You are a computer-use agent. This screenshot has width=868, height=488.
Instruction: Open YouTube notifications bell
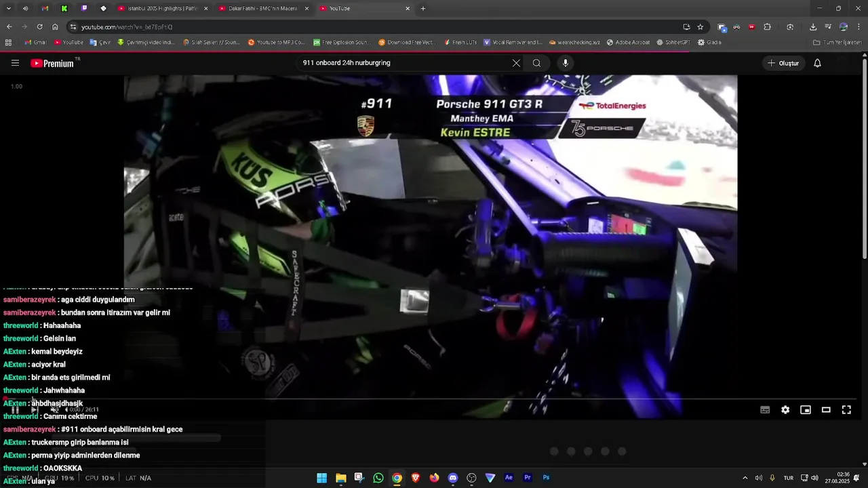[x=817, y=63]
